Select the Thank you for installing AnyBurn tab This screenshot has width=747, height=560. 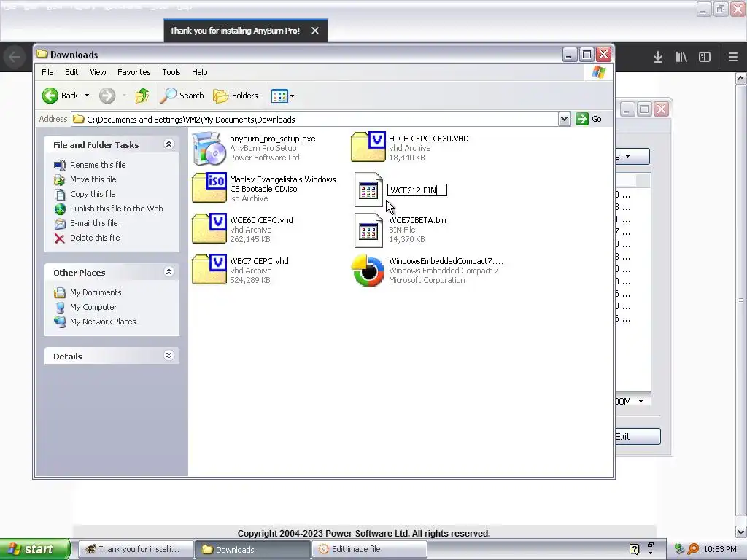click(x=235, y=31)
